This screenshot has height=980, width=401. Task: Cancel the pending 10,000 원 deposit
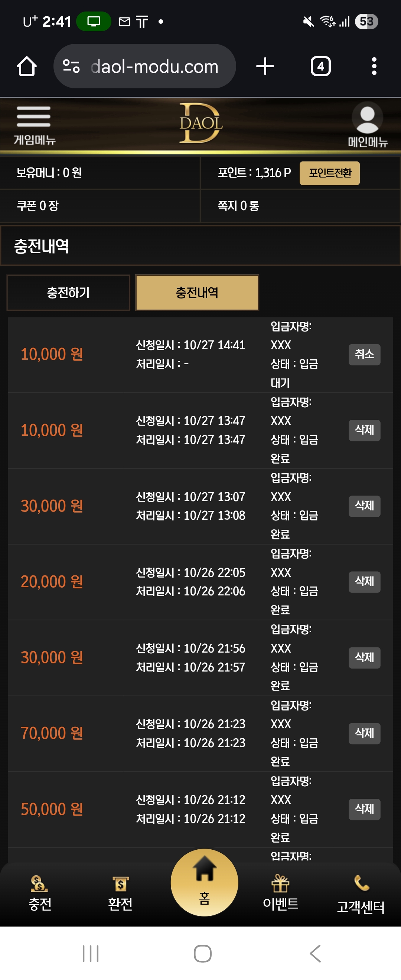point(364,354)
